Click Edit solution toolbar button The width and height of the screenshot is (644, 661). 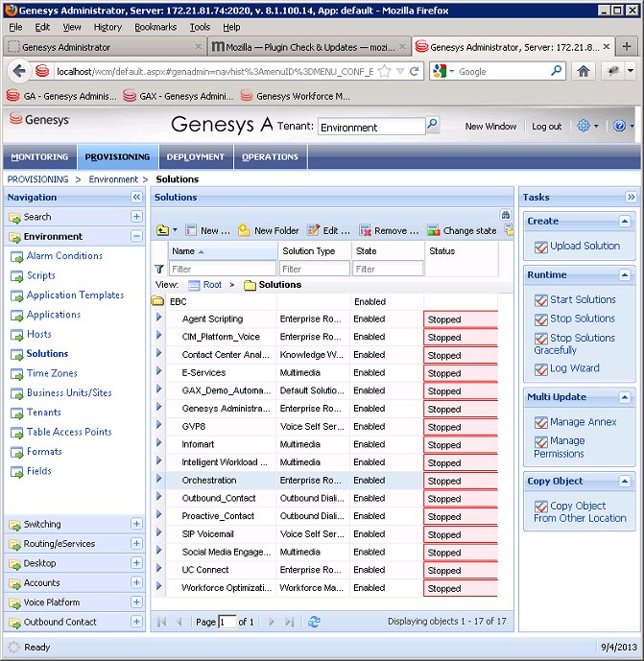(x=328, y=230)
